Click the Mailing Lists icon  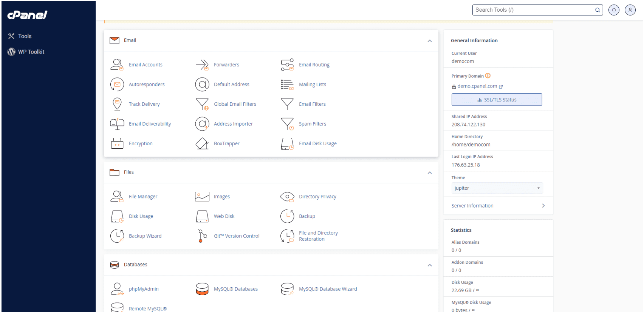point(287,84)
